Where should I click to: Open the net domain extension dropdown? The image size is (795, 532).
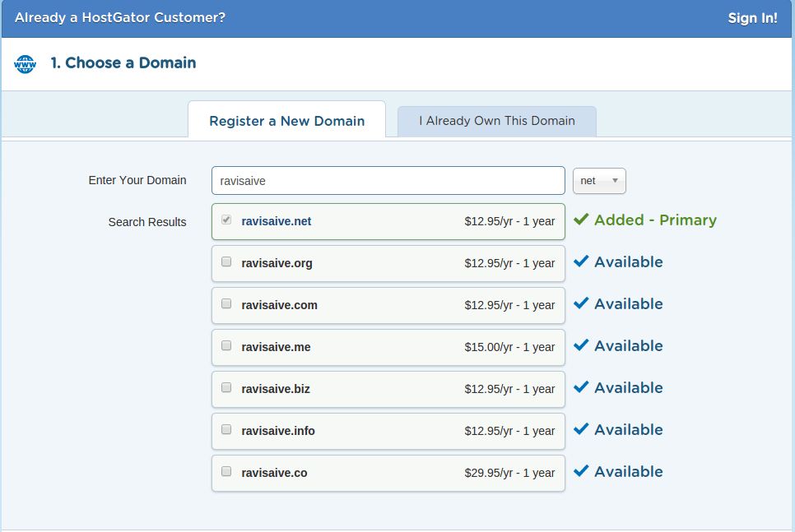pos(599,181)
